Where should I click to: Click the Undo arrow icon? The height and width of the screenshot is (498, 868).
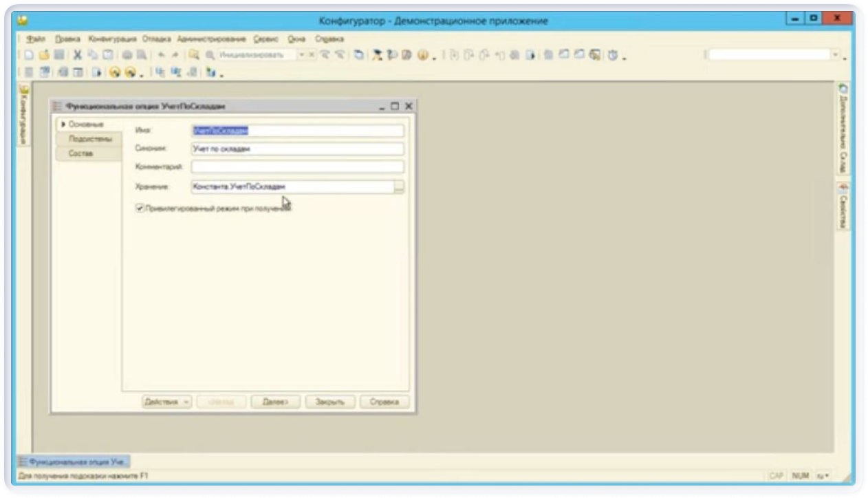click(x=161, y=55)
